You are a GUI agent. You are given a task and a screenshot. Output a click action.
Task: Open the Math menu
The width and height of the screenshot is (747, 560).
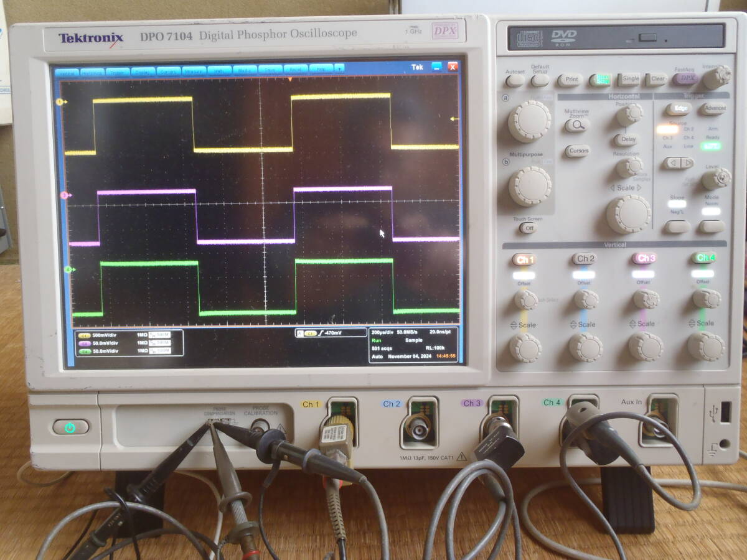[220, 70]
